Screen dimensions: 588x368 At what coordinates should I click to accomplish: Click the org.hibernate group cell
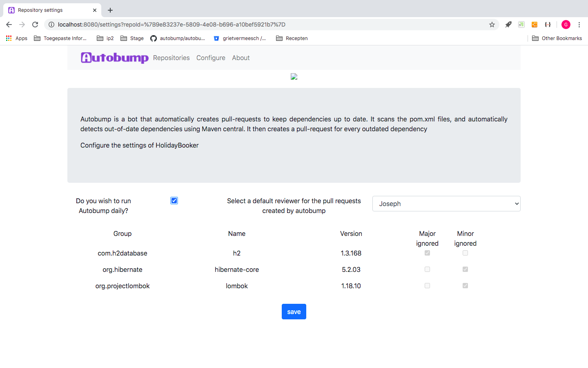122,269
